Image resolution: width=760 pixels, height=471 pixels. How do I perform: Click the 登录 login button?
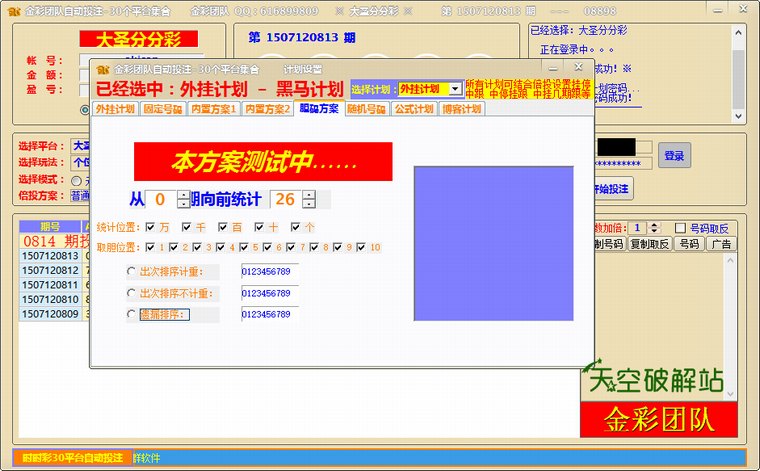[674, 155]
